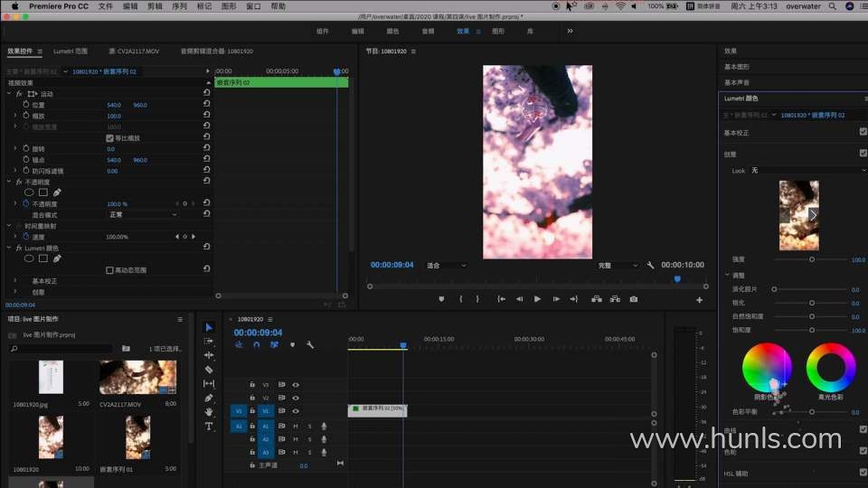Image resolution: width=868 pixels, height=488 pixels.
Task: Toggle timeline snap magnet icon
Action: pos(256,344)
